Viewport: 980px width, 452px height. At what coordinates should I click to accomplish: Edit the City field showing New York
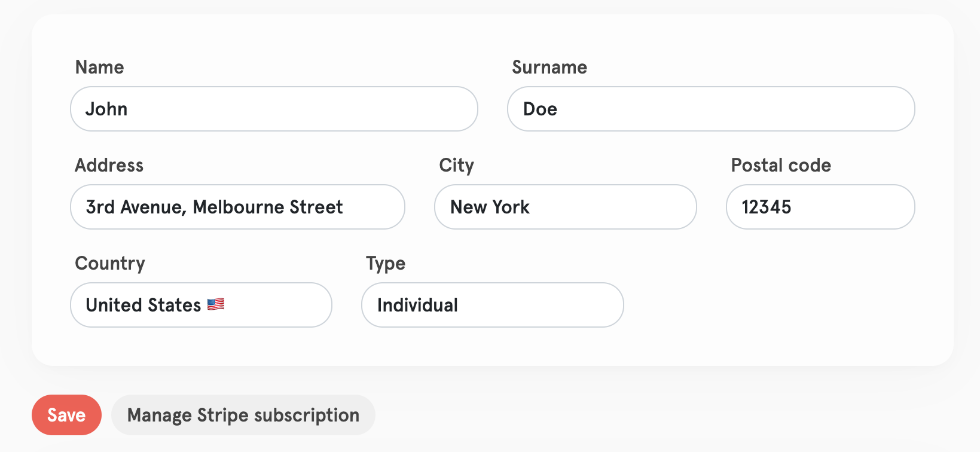tap(566, 207)
